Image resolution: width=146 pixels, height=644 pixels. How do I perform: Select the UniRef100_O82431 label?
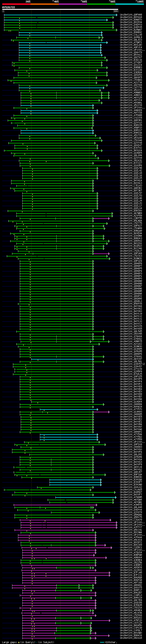click(x=131, y=161)
